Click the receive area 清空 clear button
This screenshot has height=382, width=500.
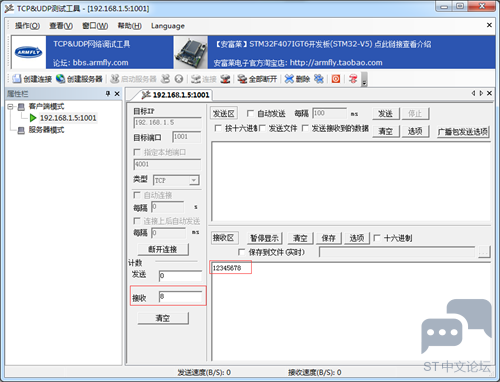coord(300,238)
